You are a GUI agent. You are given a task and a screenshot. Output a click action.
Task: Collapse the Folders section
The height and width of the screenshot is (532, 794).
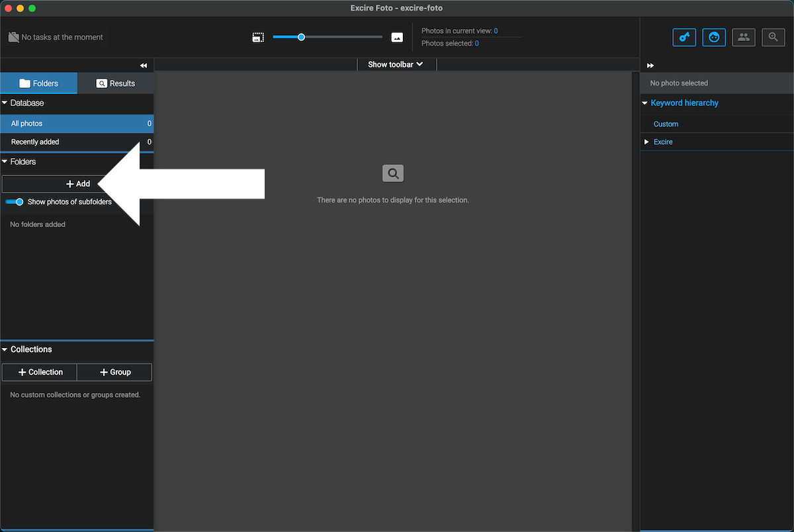click(x=5, y=161)
